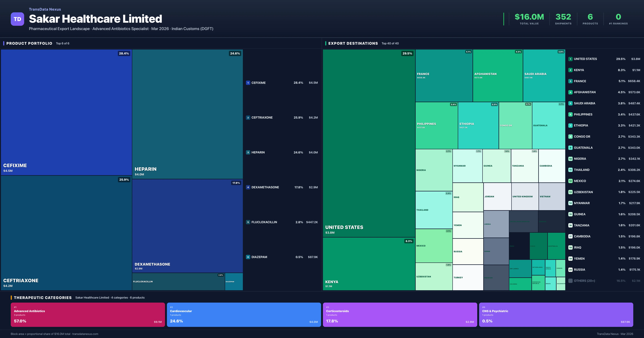Click rank 20 badge beside RUSSIA
The height and width of the screenshot is (338, 644).
[570, 270]
